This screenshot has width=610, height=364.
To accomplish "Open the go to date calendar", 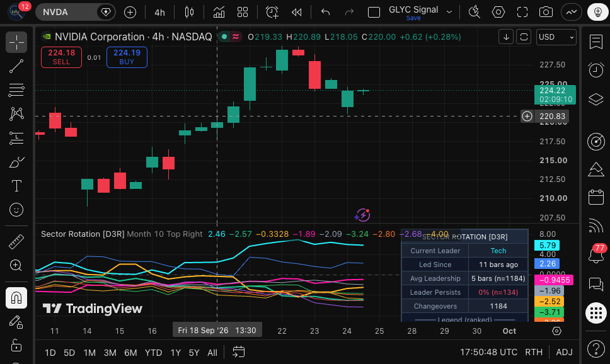I will [238, 352].
